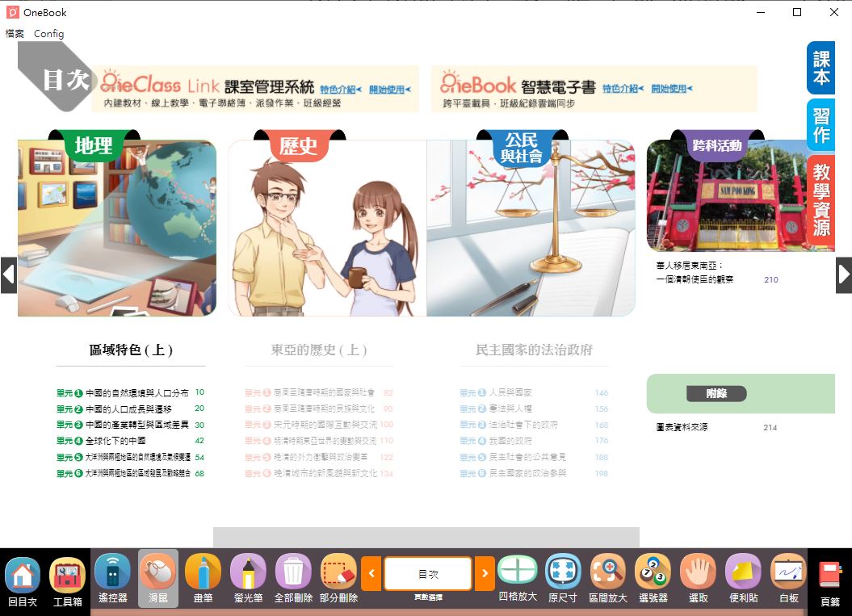The width and height of the screenshot is (852, 616).
Task: Open the 跨科活動 gate photo
Action: point(739,195)
